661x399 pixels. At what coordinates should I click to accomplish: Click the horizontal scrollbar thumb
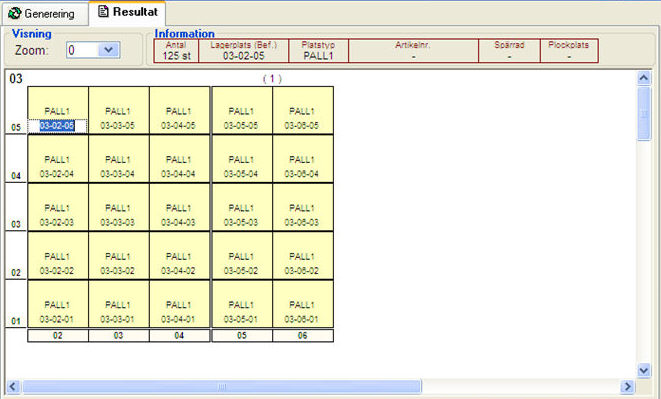coord(222,386)
